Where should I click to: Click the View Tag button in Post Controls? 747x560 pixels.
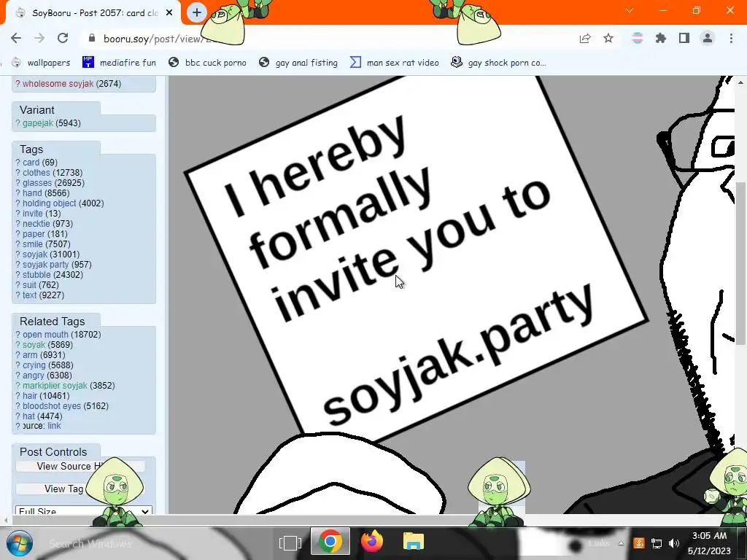[x=80, y=489]
